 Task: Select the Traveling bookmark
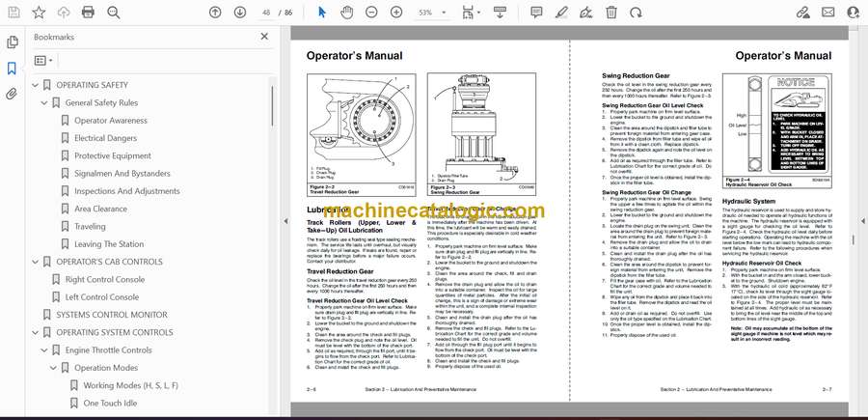90,227
